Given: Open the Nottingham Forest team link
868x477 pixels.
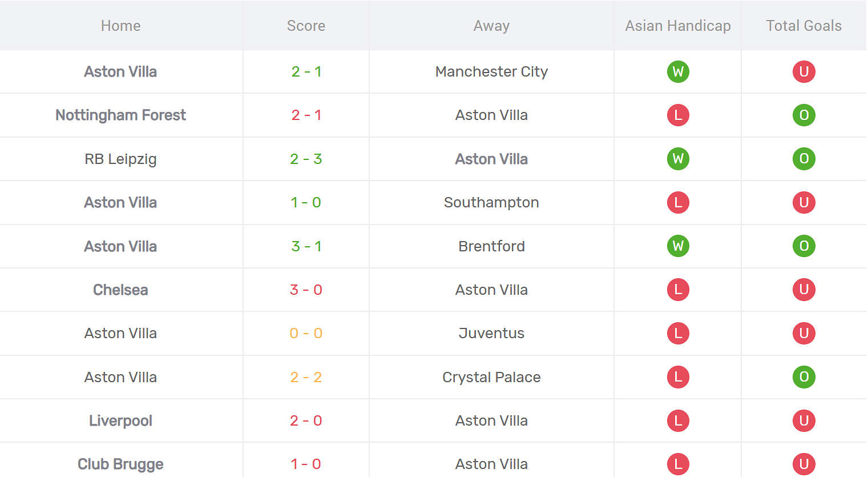Looking at the screenshot, I should point(120,115).
